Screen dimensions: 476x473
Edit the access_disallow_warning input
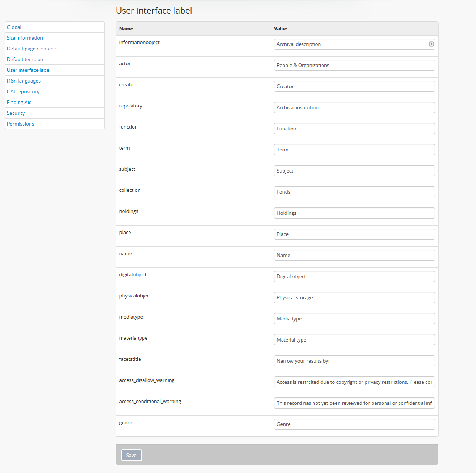[x=354, y=382]
